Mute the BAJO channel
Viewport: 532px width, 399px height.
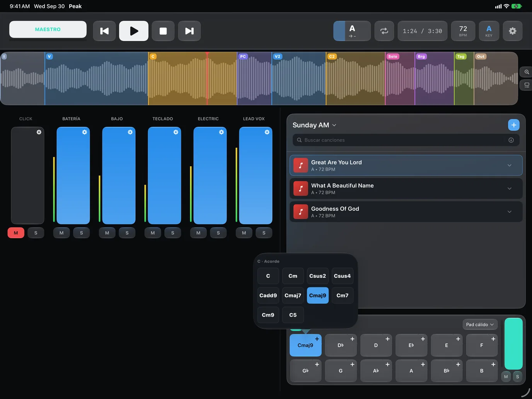tap(107, 233)
